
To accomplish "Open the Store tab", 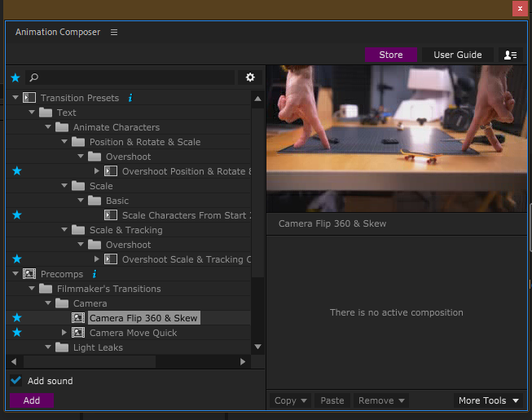I will pyautogui.click(x=391, y=55).
